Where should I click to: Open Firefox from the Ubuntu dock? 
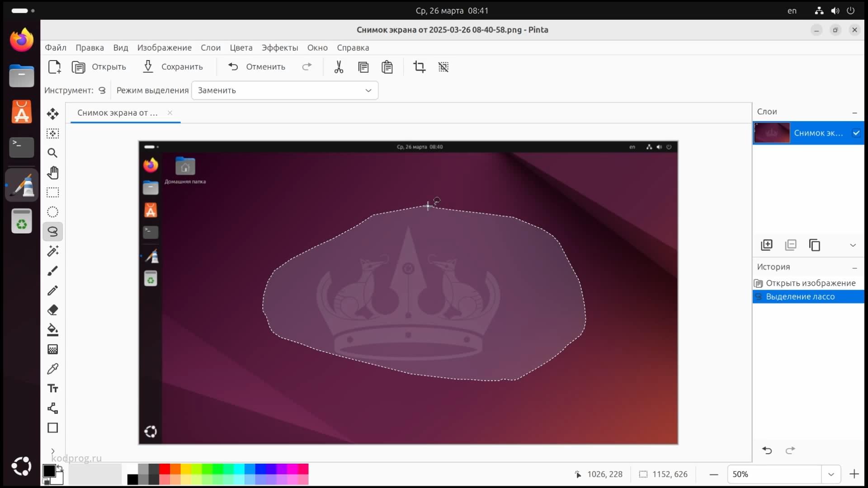(x=22, y=40)
